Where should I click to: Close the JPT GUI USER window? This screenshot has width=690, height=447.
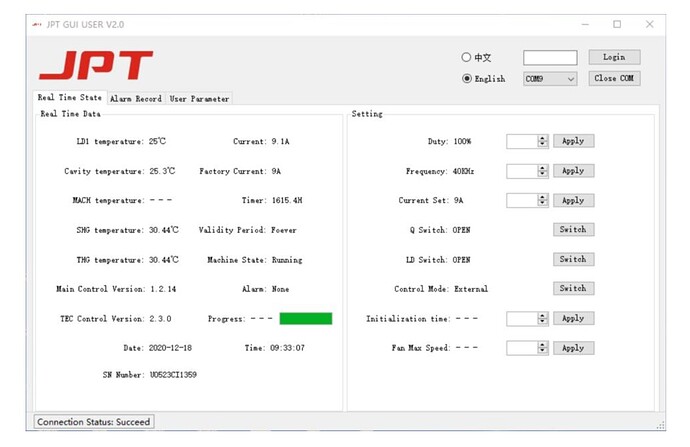click(x=650, y=24)
